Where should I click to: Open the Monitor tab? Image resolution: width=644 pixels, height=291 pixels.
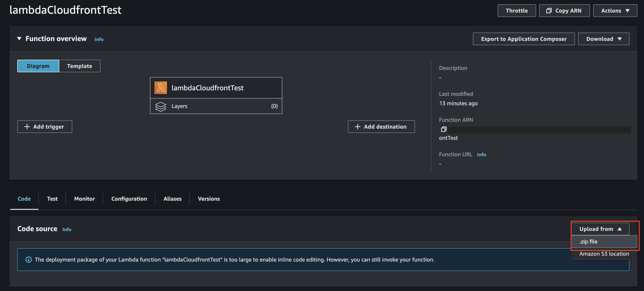85,199
